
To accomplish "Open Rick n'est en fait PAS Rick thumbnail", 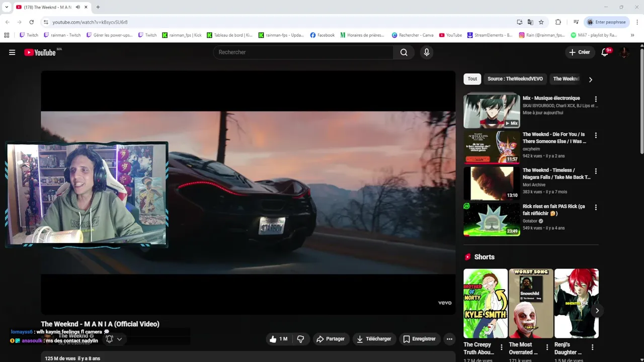I will [x=492, y=219].
